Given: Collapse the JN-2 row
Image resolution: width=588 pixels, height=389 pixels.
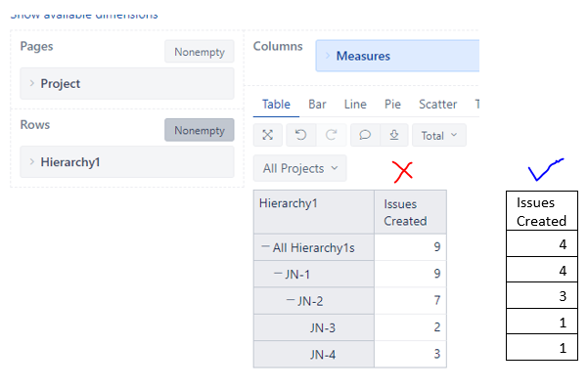Looking at the screenshot, I should 291,300.
